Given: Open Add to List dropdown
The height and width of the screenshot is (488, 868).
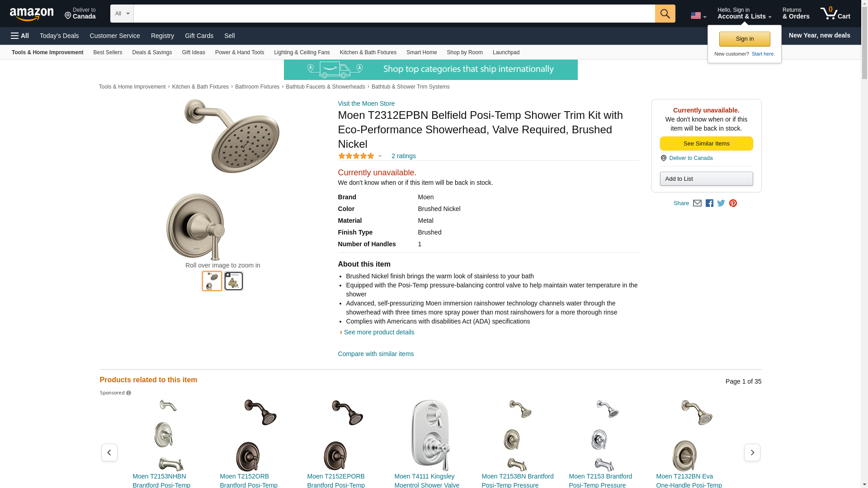Looking at the screenshot, I should pos(706,179).
